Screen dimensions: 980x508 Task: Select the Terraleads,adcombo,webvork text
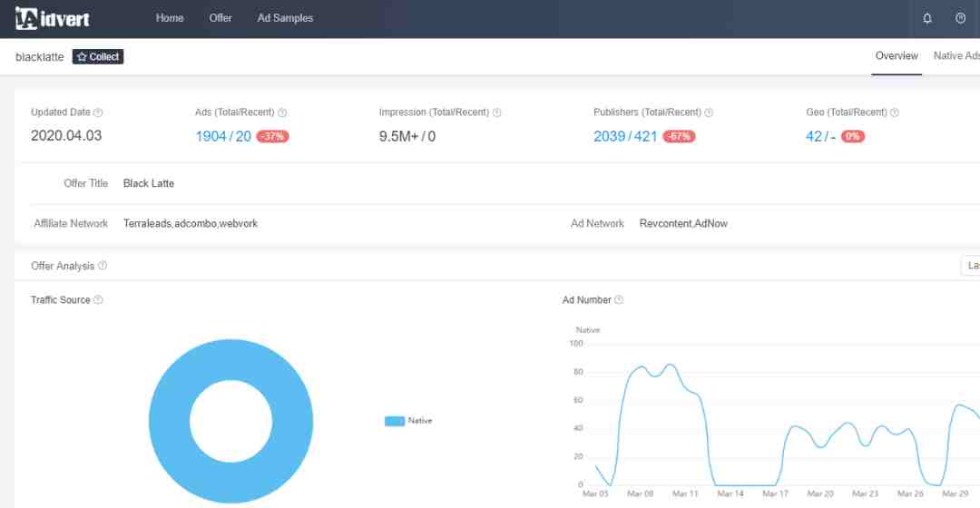point(191,223)
